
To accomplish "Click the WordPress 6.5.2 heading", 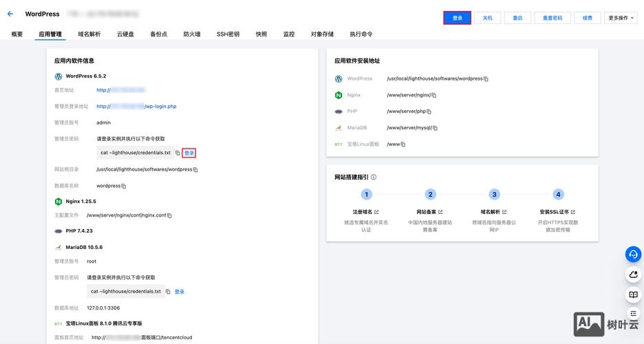I will point(86,76).
